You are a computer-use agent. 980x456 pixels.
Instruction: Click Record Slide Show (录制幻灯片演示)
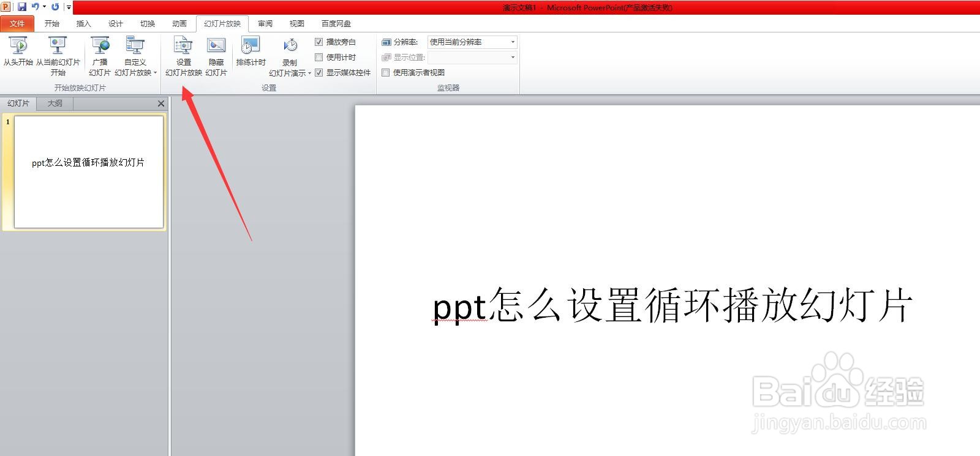click(x=290, y=56)
